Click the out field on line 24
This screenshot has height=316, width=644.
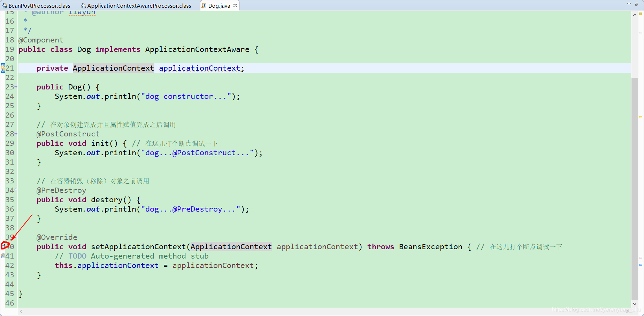tap(93, 96)
